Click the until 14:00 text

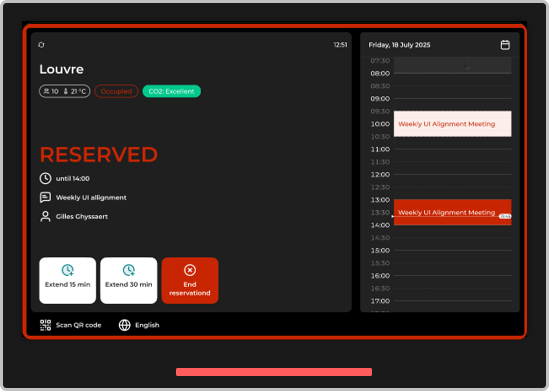pos(73,179)
